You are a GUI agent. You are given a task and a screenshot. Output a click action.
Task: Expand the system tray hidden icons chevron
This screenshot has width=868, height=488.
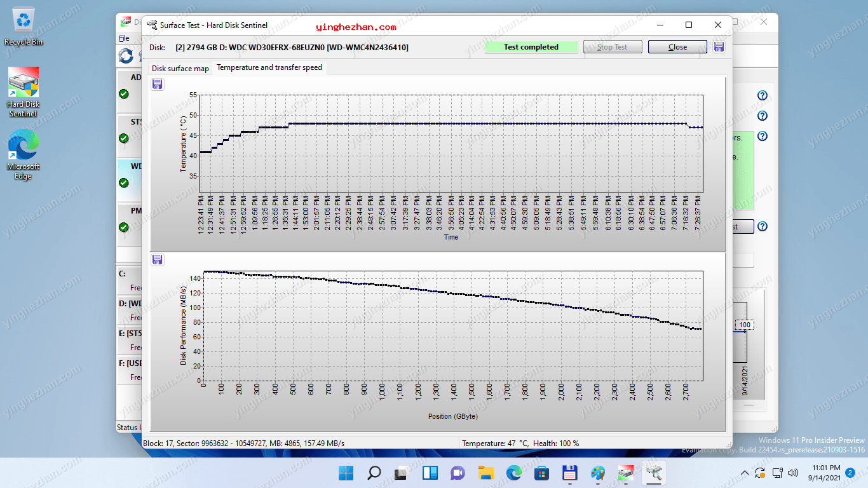tap(745, 473)
